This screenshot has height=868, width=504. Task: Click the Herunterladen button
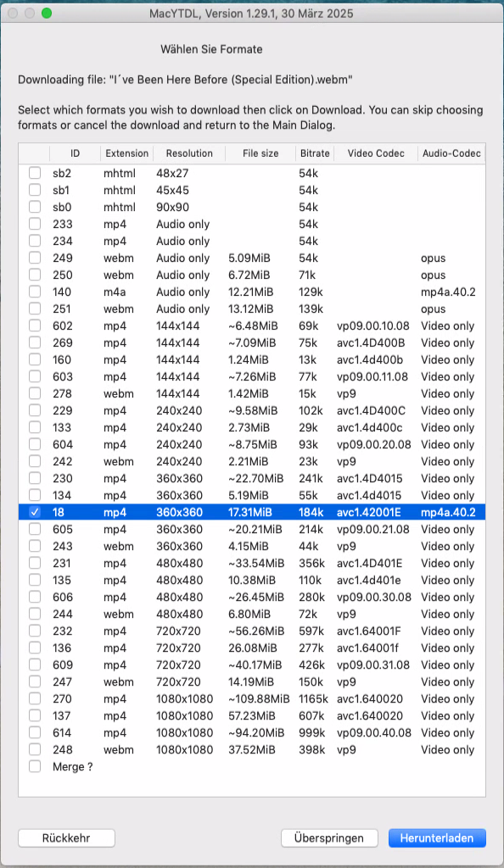pyautogui.click(x=437, y=838)
